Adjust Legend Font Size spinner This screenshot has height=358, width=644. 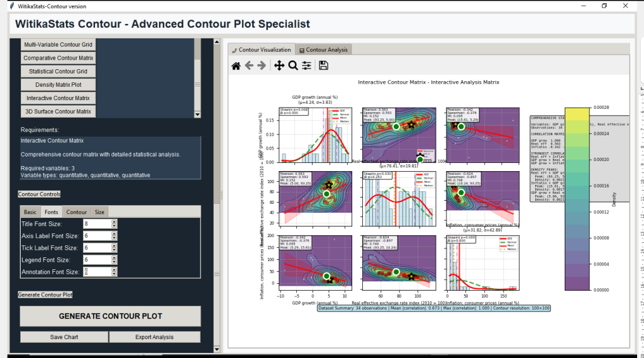tap(114, 260)
